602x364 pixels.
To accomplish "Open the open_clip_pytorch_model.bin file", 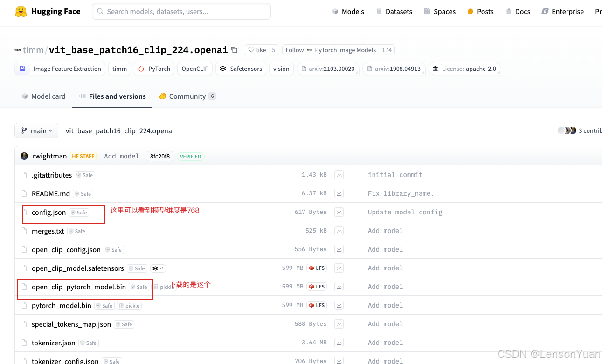I will click(79, 287).
